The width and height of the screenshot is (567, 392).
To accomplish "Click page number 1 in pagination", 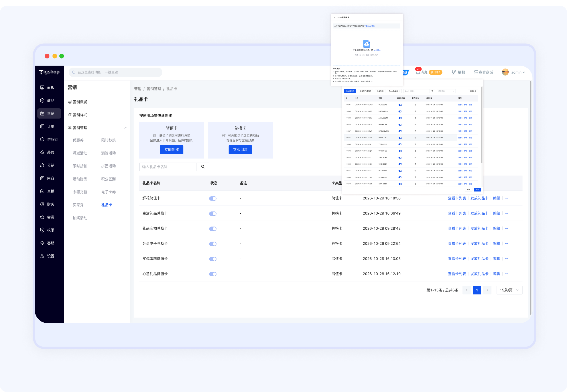I will [x=477, y=290].
